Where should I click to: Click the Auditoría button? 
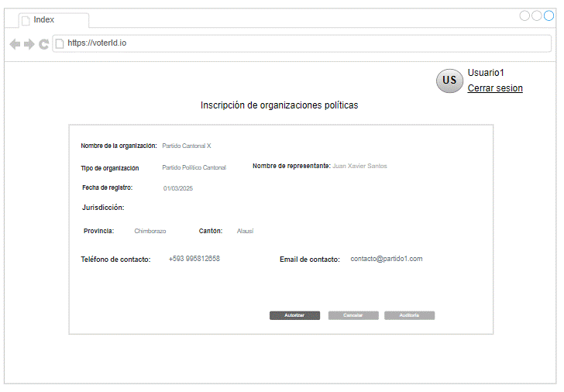tap(409, 315)
